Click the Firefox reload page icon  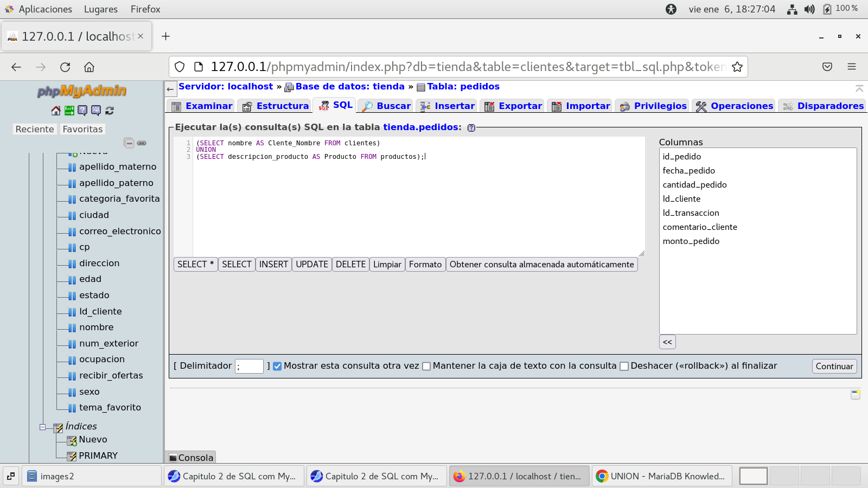[x=65, y=67]
